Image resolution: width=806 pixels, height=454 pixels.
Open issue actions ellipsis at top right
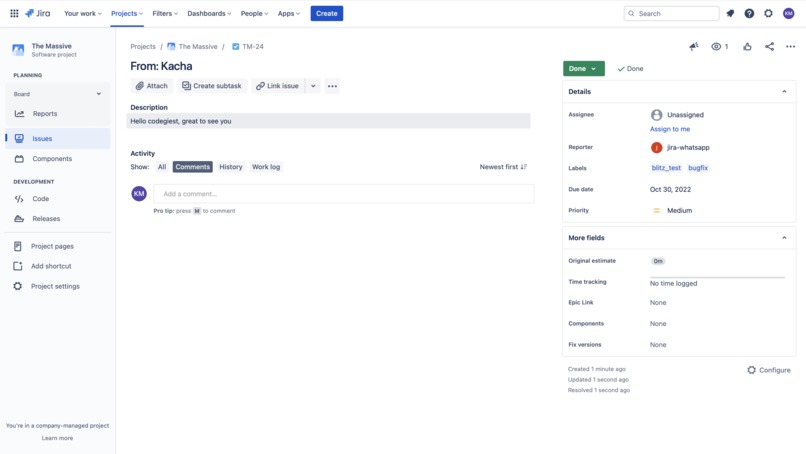pyautogui.click(x=791, y=47)
